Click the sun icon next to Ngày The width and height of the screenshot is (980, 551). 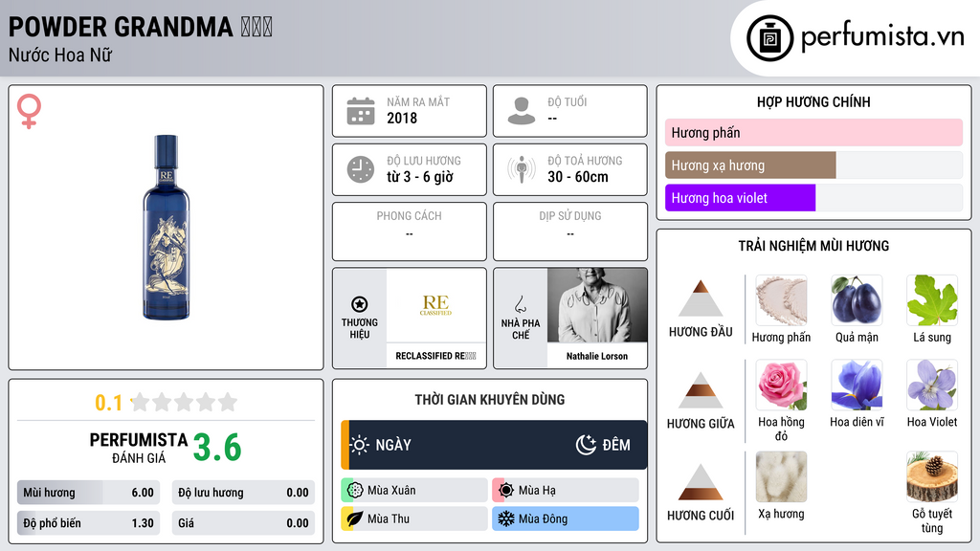click(x=360, y=445)
